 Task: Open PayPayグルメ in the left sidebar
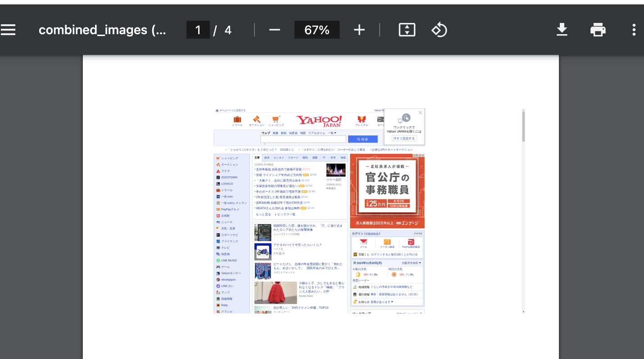(x=230, y=209)
